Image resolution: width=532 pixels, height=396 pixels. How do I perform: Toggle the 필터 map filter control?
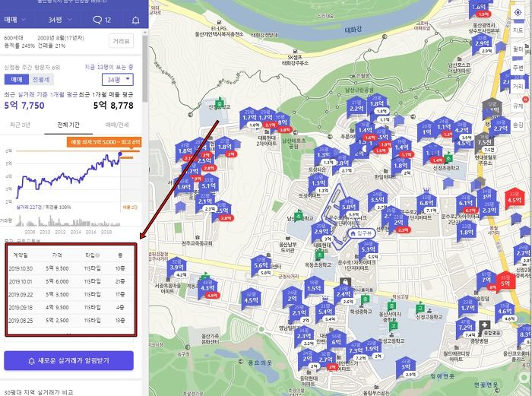[x=518, y=49]
